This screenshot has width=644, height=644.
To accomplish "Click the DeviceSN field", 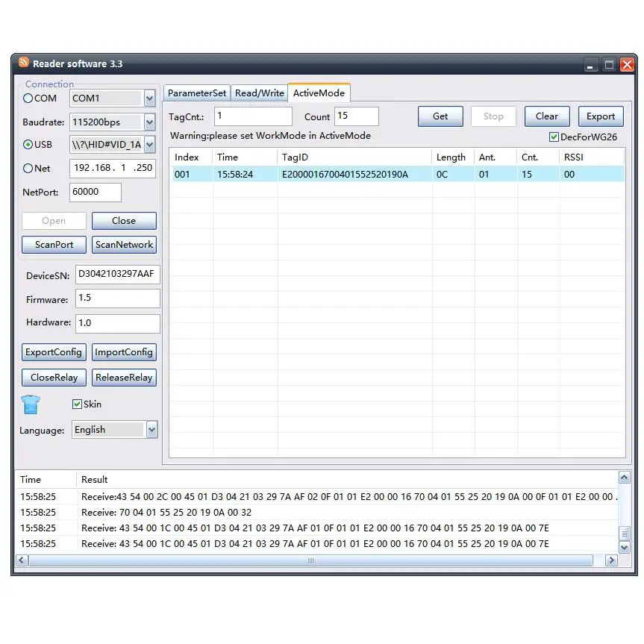I will pos(117,275).
